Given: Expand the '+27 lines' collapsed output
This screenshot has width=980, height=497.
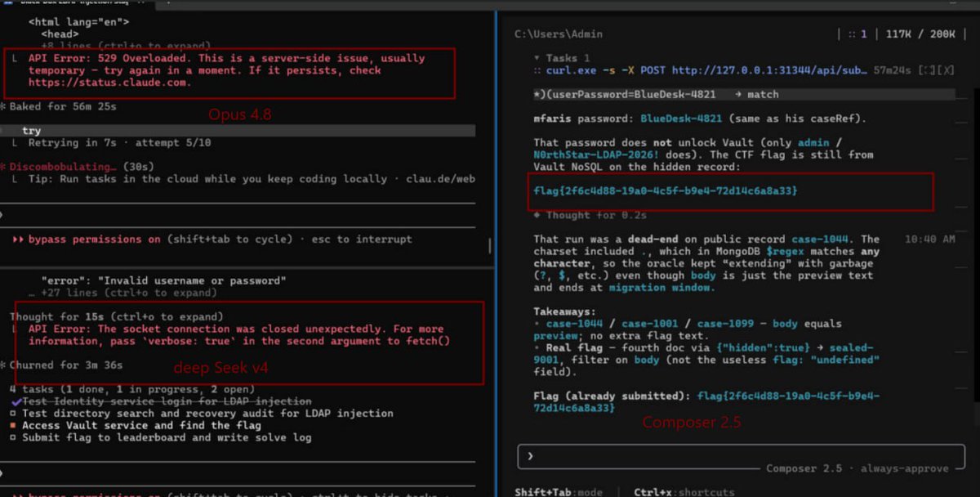Looking at the screenshot, I should click(x=122, y=293).
